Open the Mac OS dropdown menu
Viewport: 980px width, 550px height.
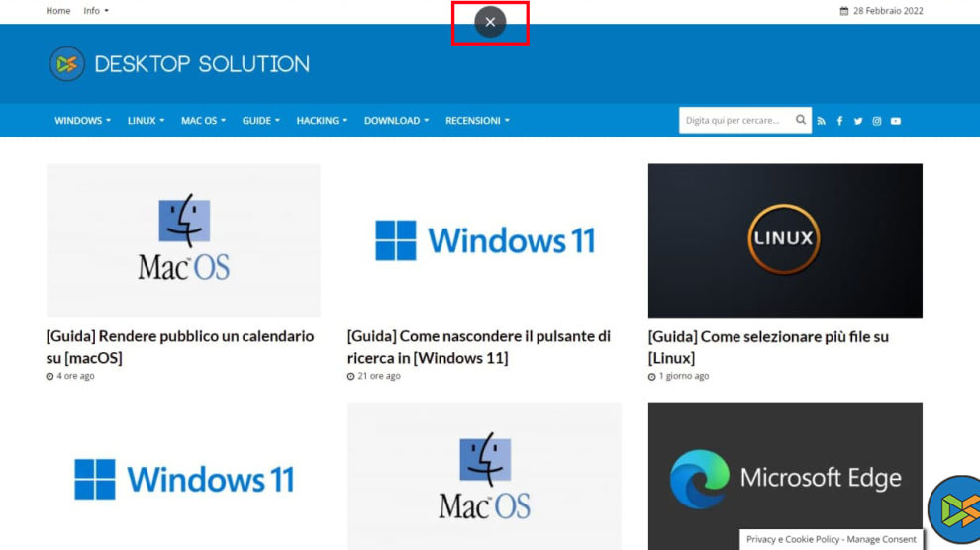click(203, 121)
